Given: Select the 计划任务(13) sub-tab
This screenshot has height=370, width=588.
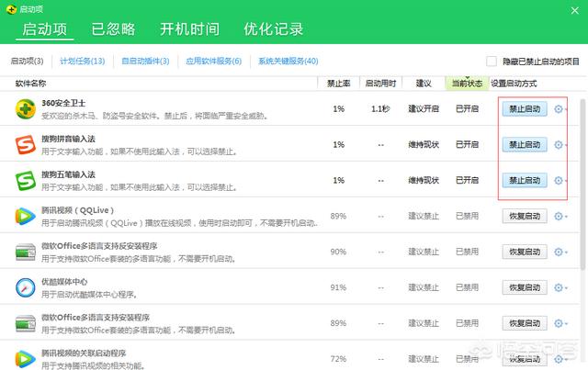Looking at the screenshot, I should tap(83, 62).
